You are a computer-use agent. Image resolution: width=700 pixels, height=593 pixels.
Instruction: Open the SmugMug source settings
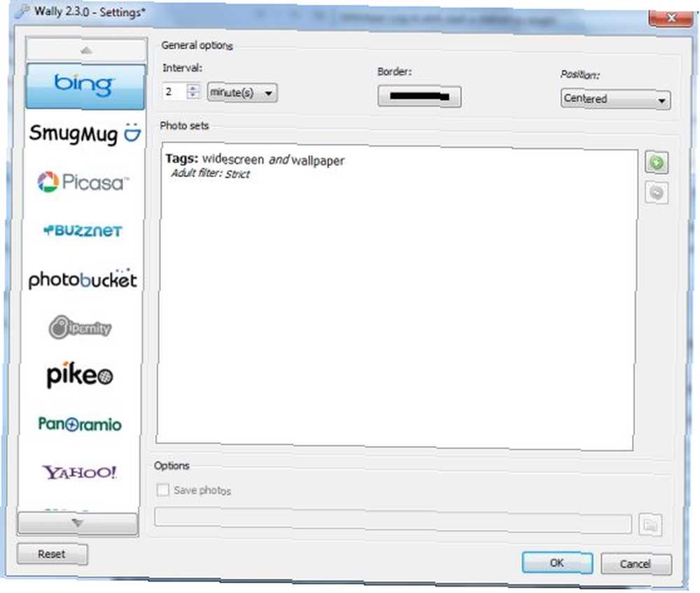[85, 134]
